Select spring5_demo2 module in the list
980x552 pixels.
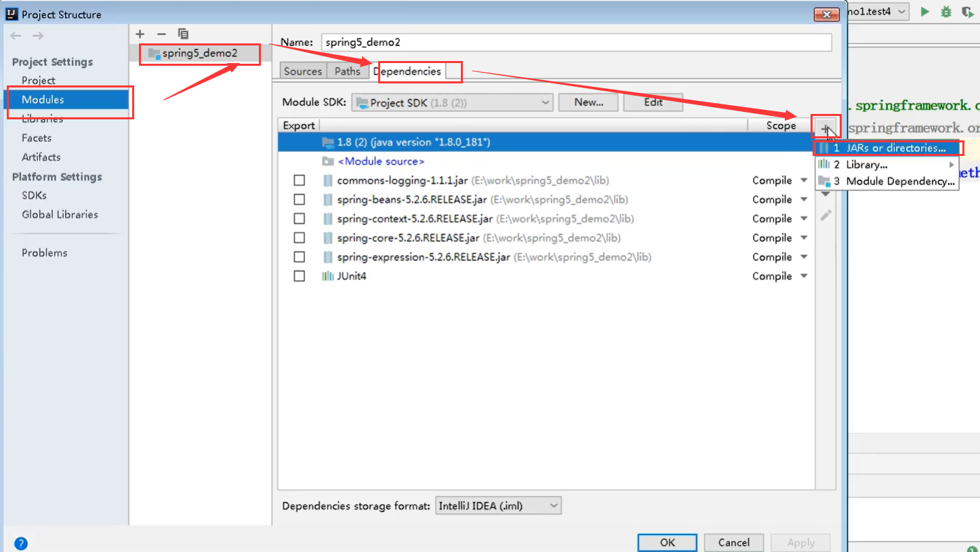pyautogui.click(x=200, y=53)
